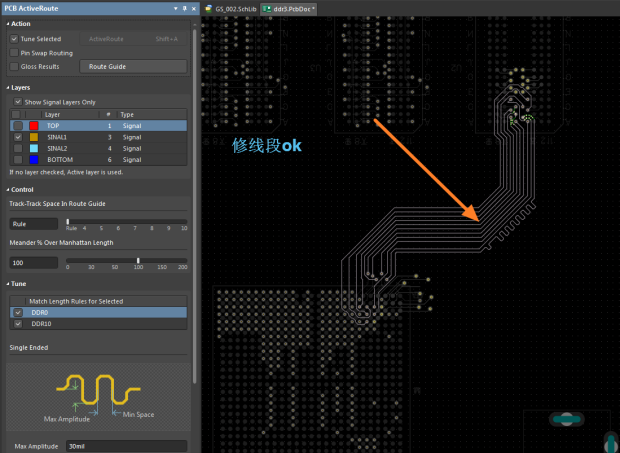Image resolution: width=620 pixels, height=453 pixels.
Task: Click the Track-Track Space Rule input field
Action: (34, 224)
